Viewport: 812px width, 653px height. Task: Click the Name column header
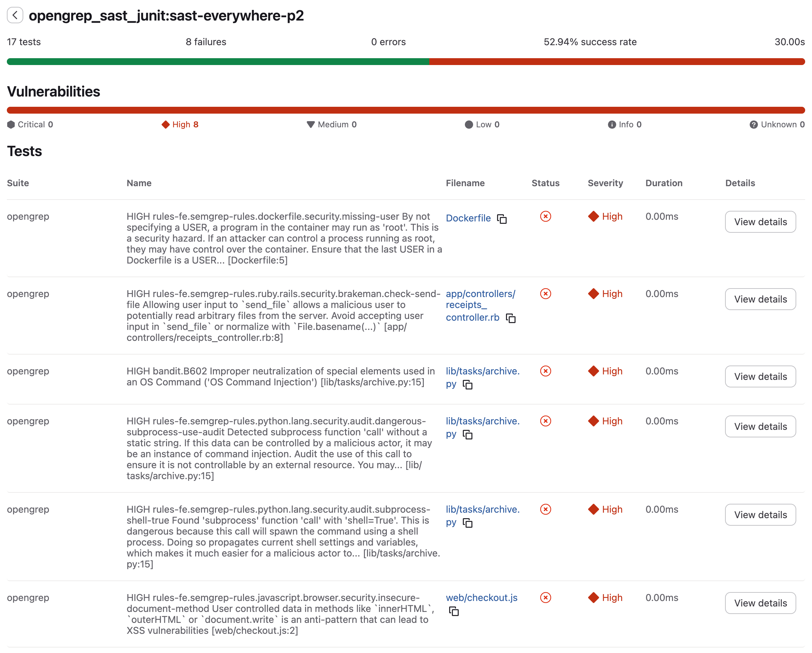139,183
